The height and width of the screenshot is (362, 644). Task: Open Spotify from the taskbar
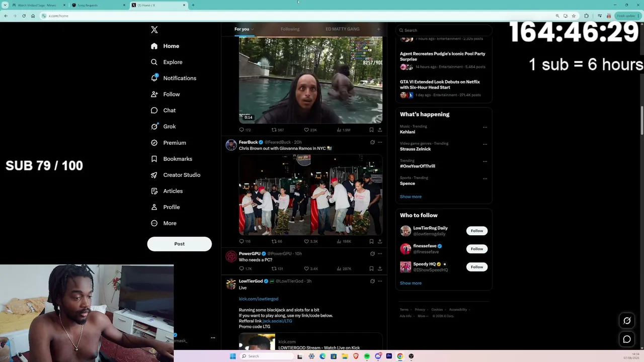pyautogui.click(x=367, y=356)
